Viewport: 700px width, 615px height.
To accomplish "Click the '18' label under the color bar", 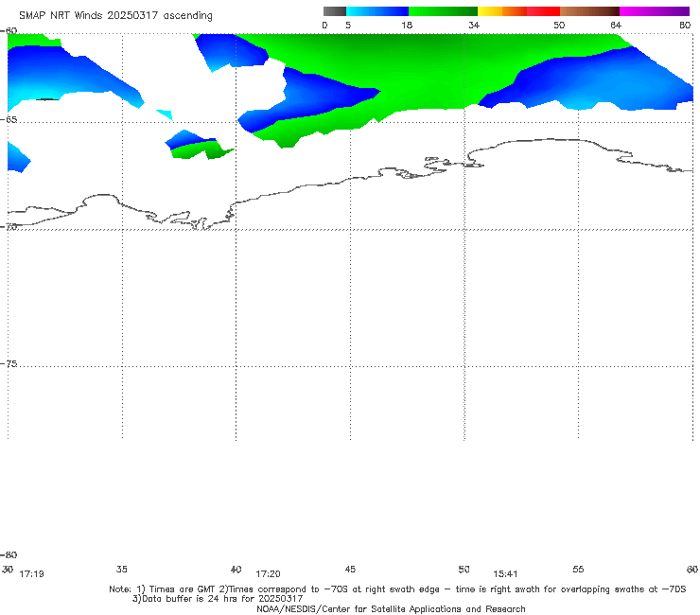I will click(407, 26).
